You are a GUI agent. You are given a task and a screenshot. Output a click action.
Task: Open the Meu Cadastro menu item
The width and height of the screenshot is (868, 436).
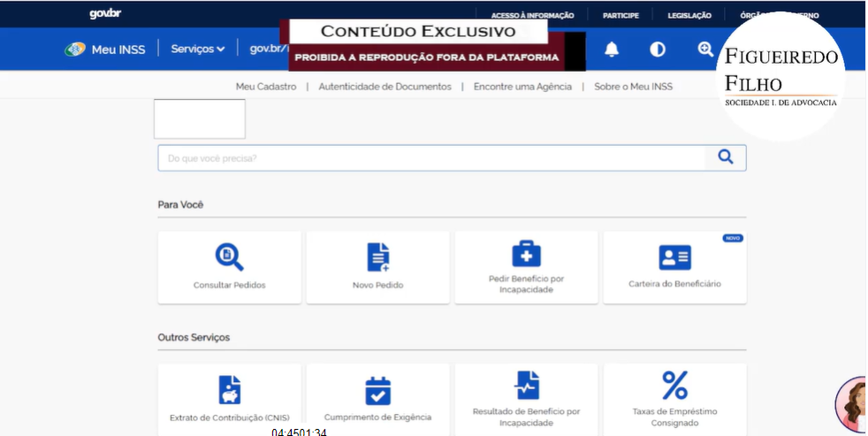pos(265,87)
